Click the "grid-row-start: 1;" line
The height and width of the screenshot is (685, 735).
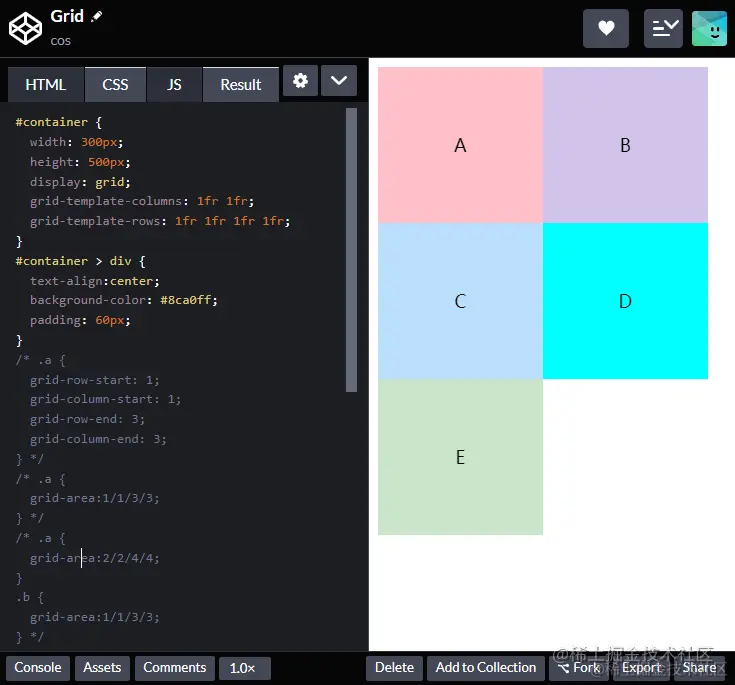click(95, 380)
